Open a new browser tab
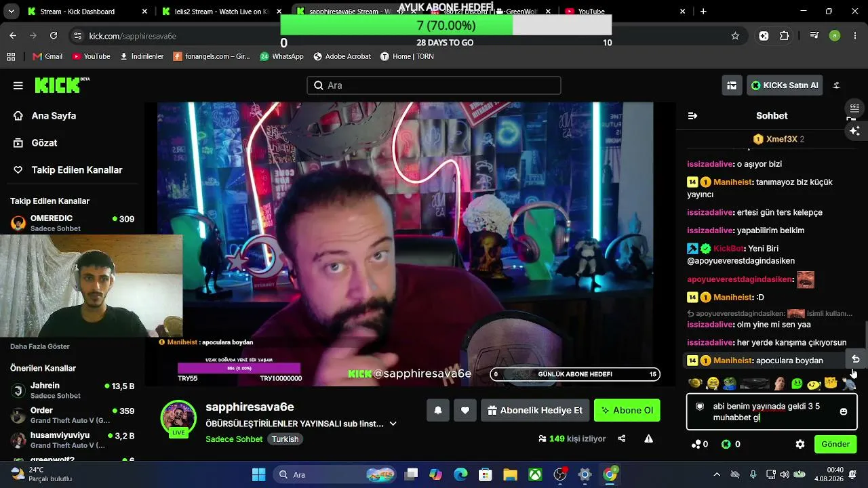Viewport: 868px width, 488px height. point(703,12)
